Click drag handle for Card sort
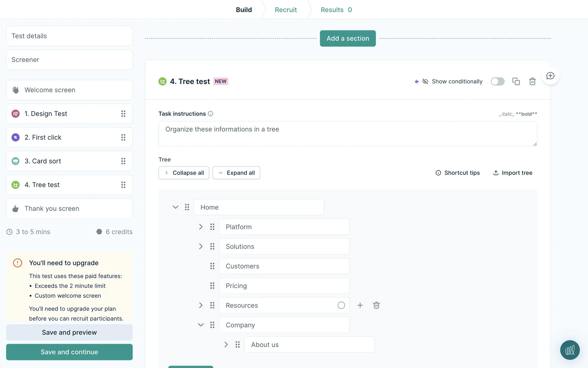The image size is (588, 368). point(123,161)
